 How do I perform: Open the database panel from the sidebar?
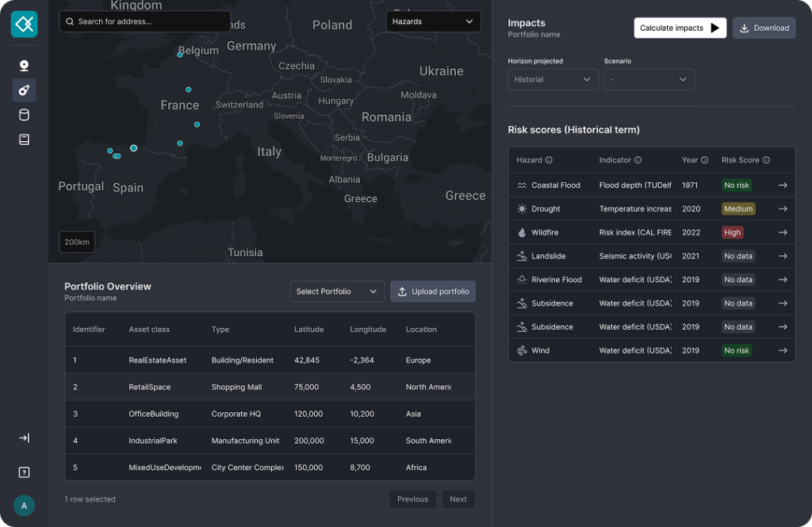(24, 114)
